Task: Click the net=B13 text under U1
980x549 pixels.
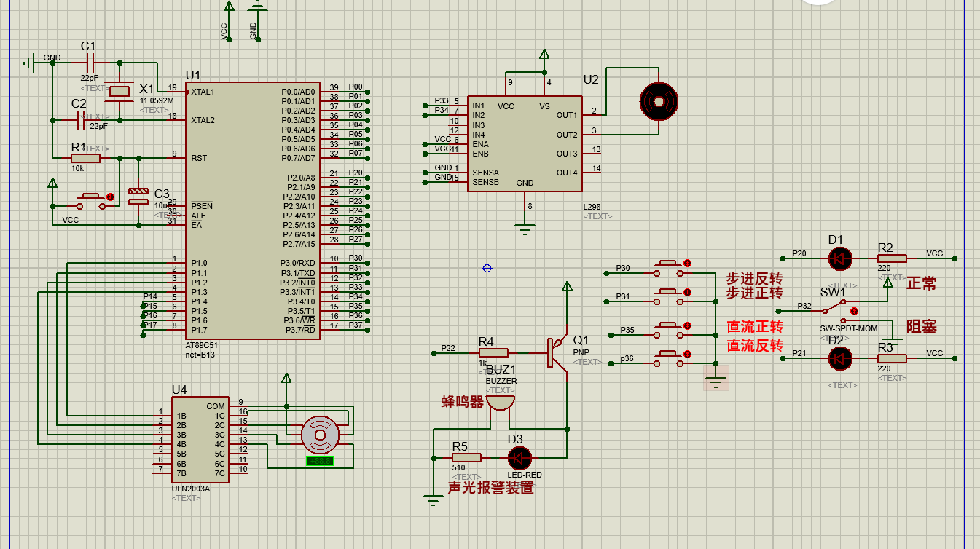Action: click(x=200, y=355)
